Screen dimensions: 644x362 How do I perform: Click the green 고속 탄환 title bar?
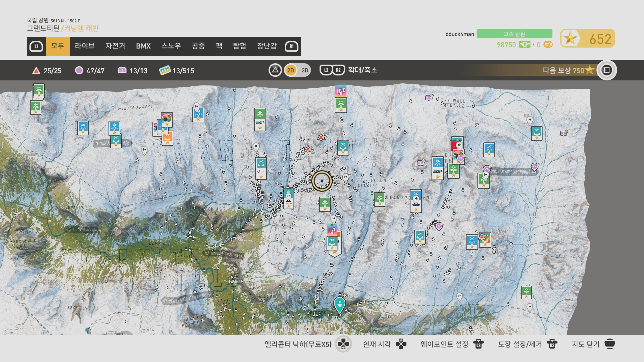514,34
